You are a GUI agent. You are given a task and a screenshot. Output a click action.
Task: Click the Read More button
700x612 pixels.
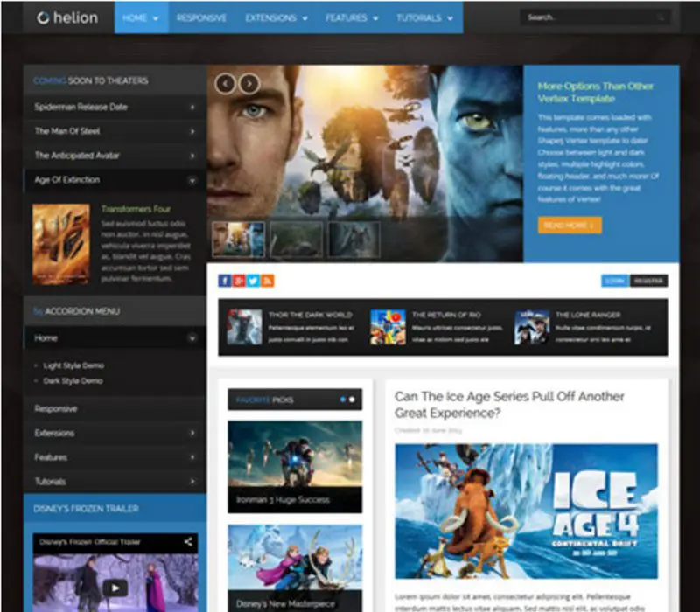[x=570, y=226]
